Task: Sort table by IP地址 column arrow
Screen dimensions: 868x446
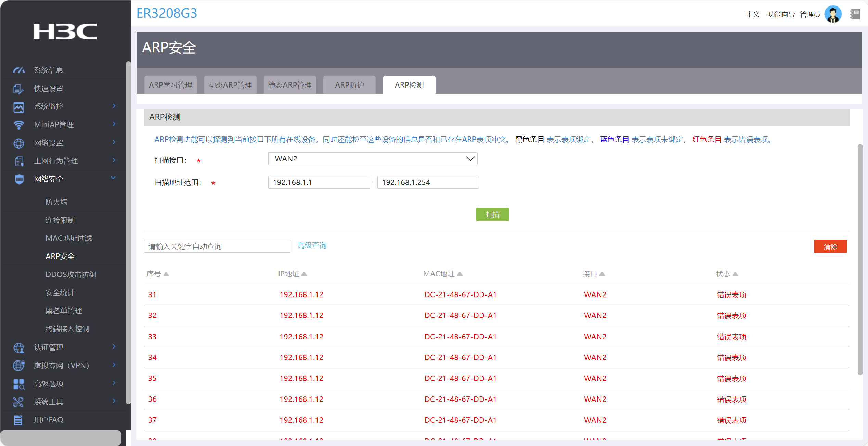Action: 304,274
